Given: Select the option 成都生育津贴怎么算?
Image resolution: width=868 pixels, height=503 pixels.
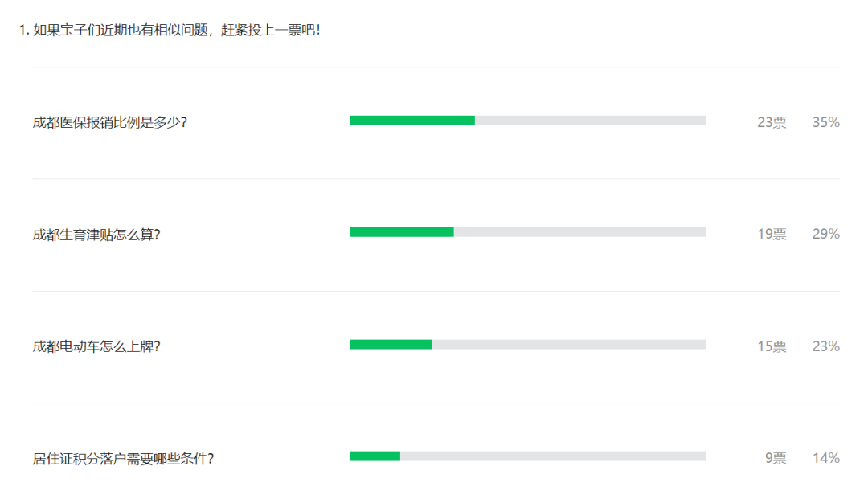Looking at the screenshot, I should coord(96,235).
